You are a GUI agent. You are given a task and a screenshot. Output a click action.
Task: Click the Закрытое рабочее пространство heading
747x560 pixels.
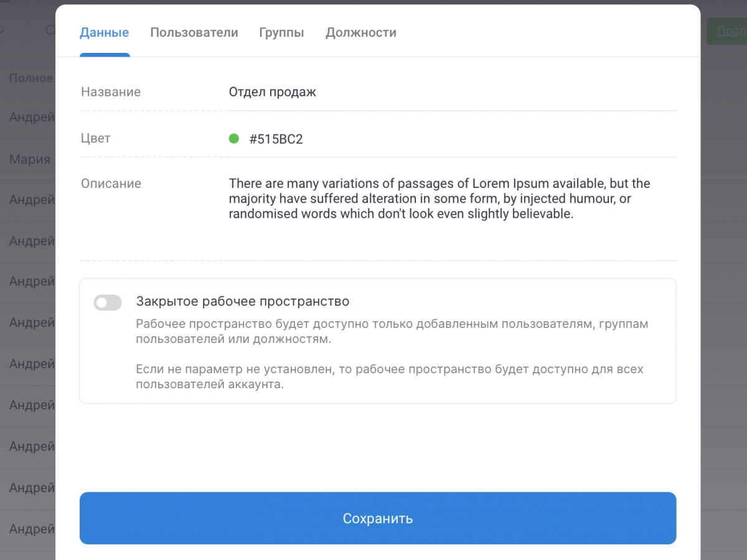(243, 302)
